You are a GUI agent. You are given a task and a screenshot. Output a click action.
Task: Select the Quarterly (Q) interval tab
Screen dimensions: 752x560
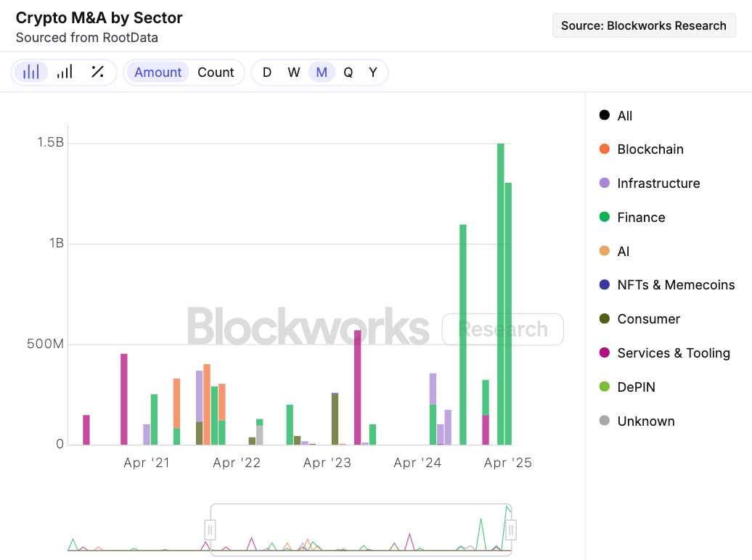click(x=348, y=72)
